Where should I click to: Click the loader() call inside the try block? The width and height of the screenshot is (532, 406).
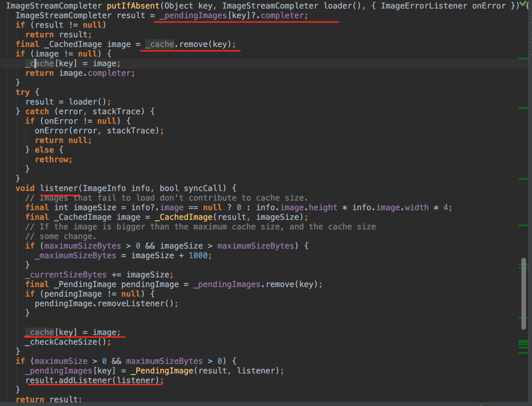click(96, 102)
